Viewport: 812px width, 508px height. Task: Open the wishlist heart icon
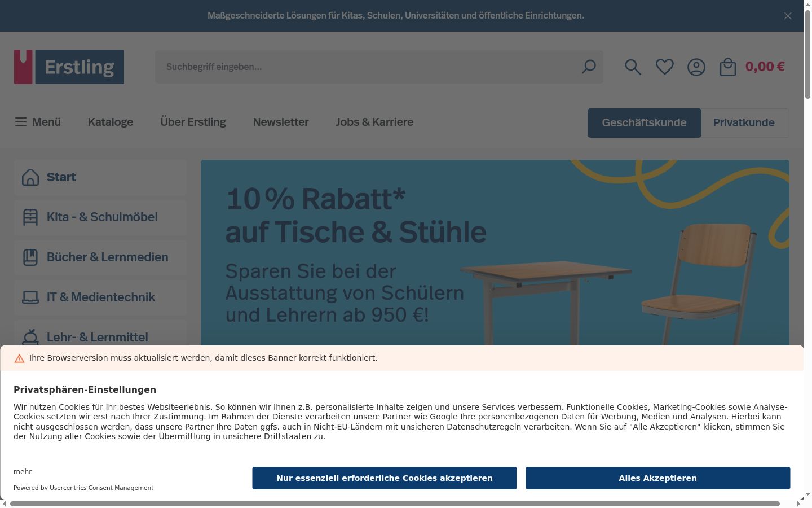(665, 67)
